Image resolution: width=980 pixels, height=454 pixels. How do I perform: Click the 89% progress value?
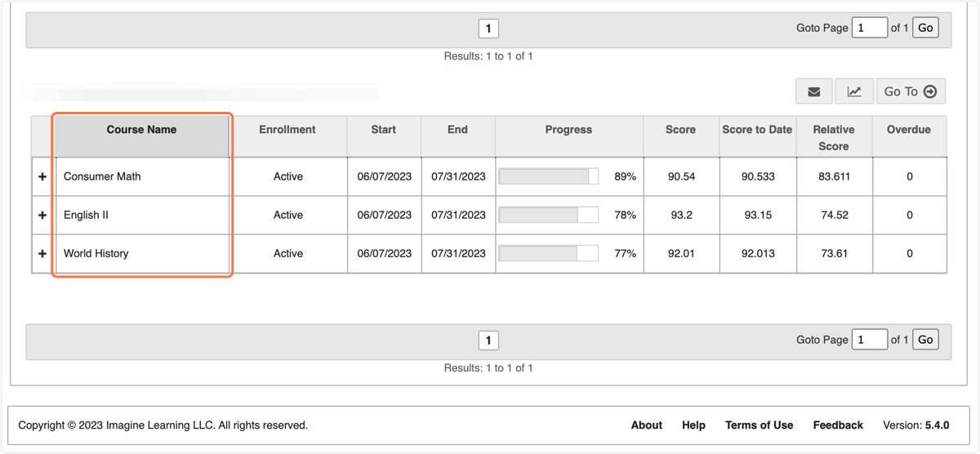point(626,176)
